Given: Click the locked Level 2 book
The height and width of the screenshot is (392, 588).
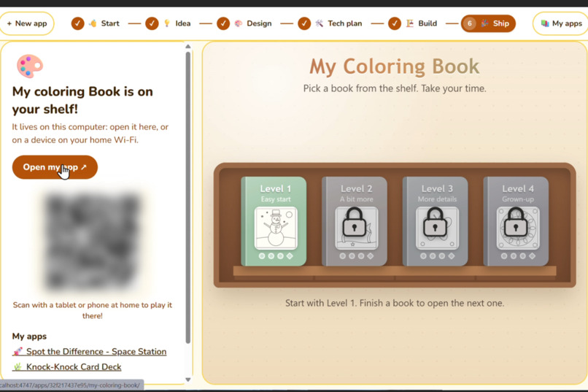Looking at the screenshot, I should pos(355,221).
